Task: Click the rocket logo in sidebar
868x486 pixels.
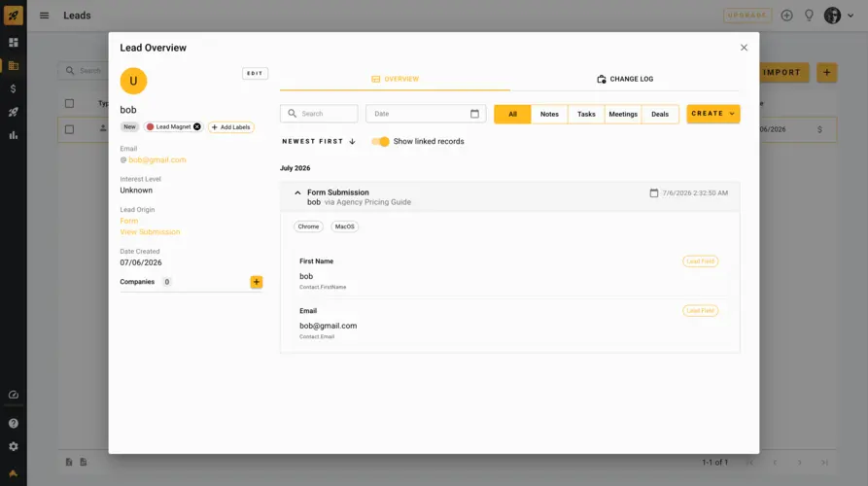Action: [14, 15]
